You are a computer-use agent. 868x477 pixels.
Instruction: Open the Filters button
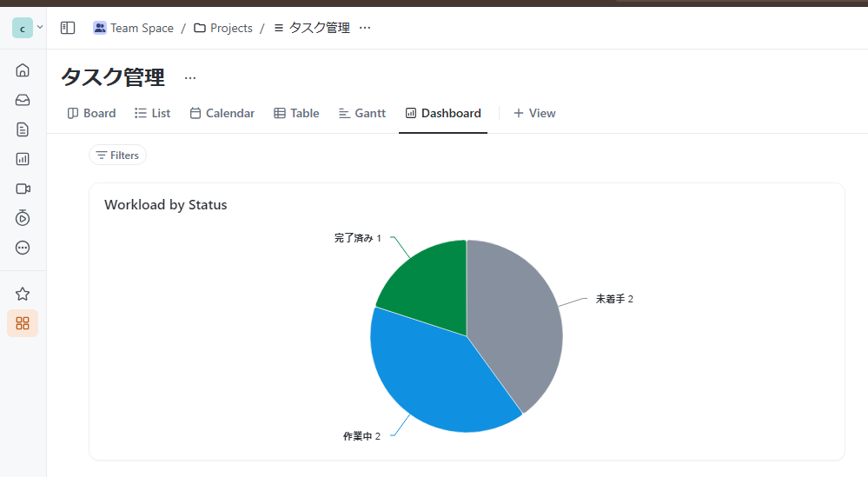[117, 155]
